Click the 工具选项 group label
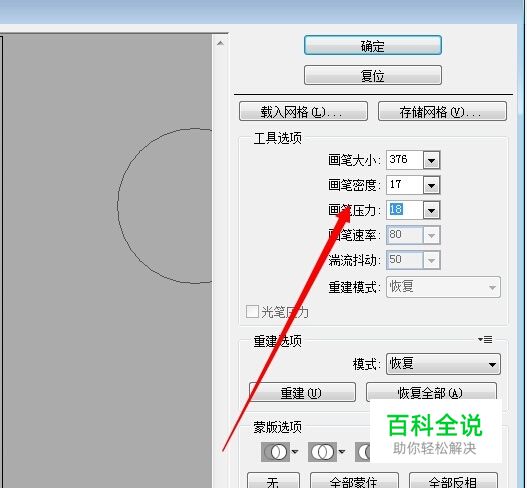527x488 pixels. (278, 138)
